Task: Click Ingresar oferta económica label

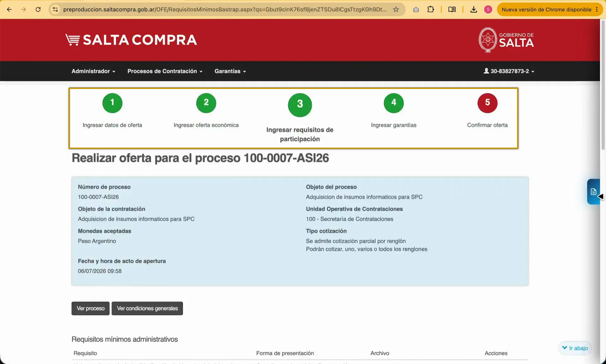Action: 206,125
